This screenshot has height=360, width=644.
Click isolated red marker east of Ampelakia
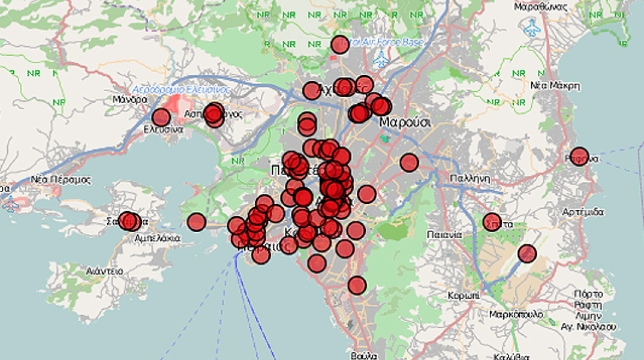point(196,222)
